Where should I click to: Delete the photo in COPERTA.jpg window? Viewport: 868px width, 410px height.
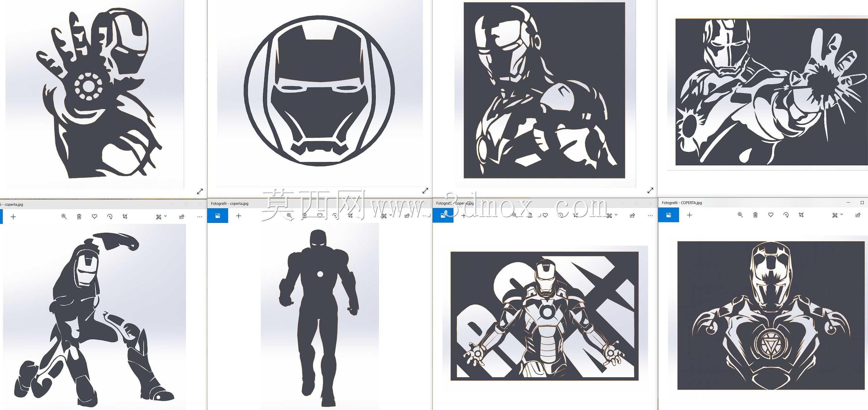point(756,215)
